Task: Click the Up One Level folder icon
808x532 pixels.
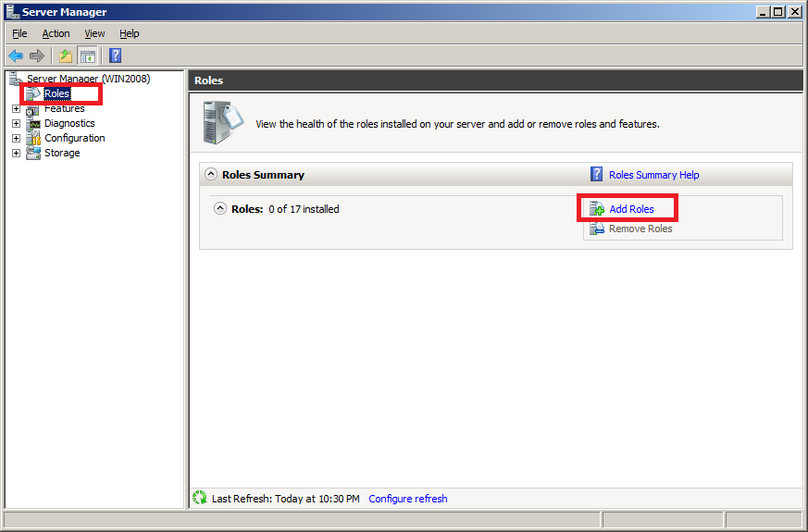Action: pos(66,56)
